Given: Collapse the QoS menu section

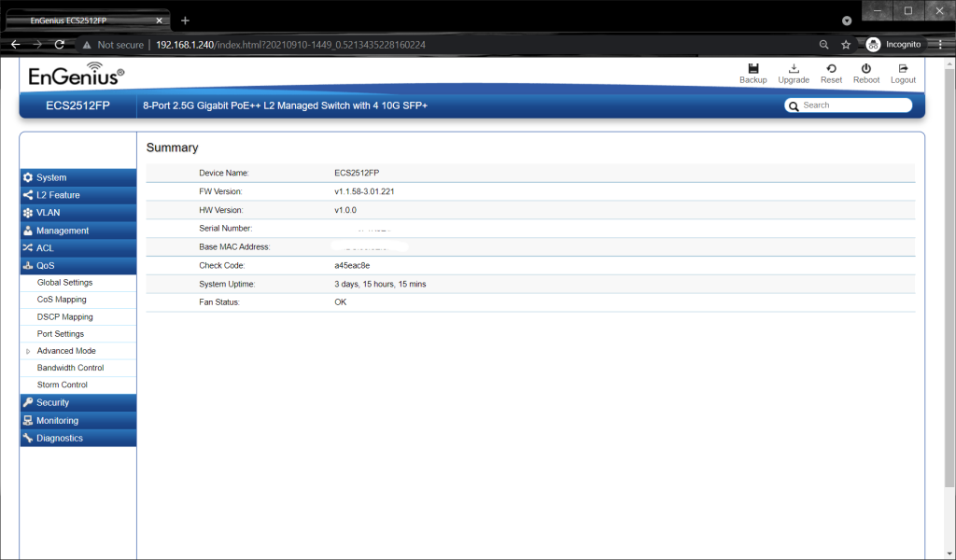Looking at the screenshot, I should click(78, 266).
